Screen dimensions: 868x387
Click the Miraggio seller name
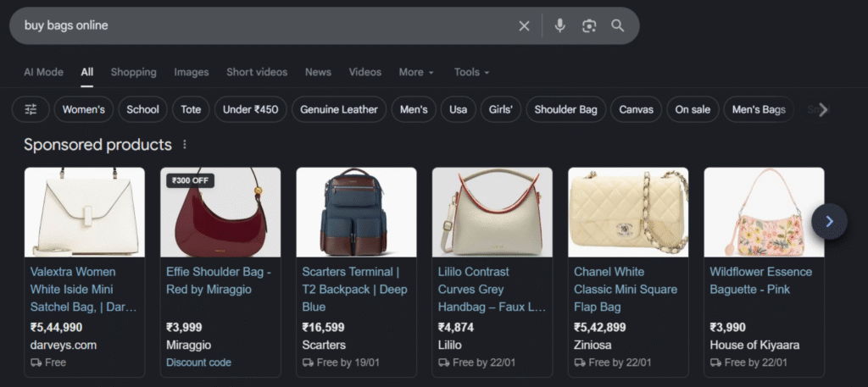pyautogui.click(x=189, y=346)
